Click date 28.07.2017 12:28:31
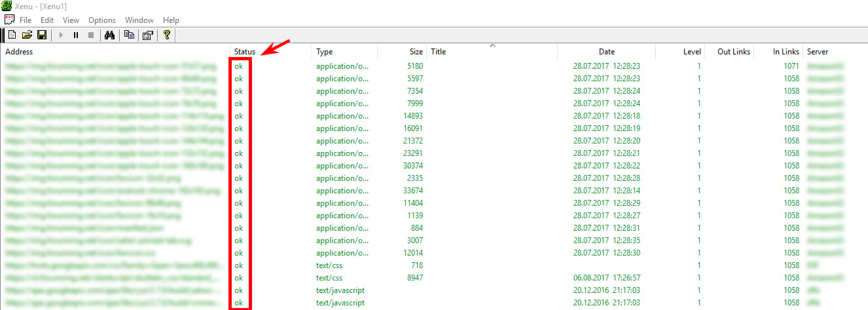868x310 pixels. coord(606,228)
